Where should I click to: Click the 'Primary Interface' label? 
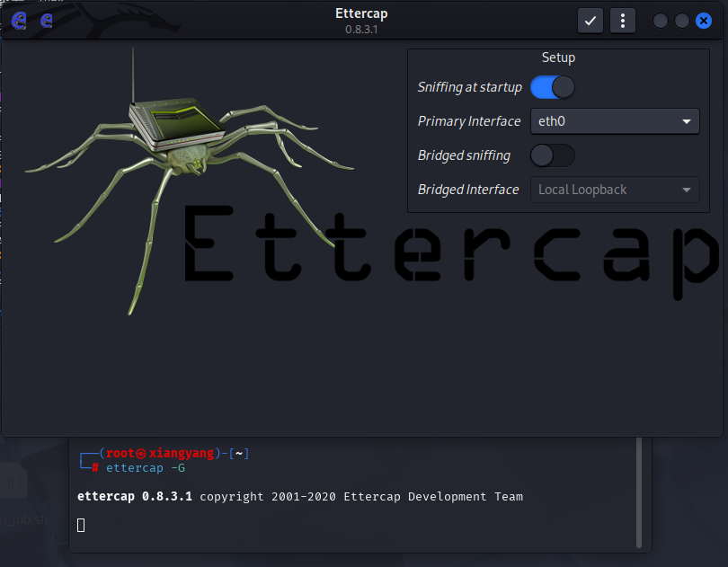(x=469, y=121)
